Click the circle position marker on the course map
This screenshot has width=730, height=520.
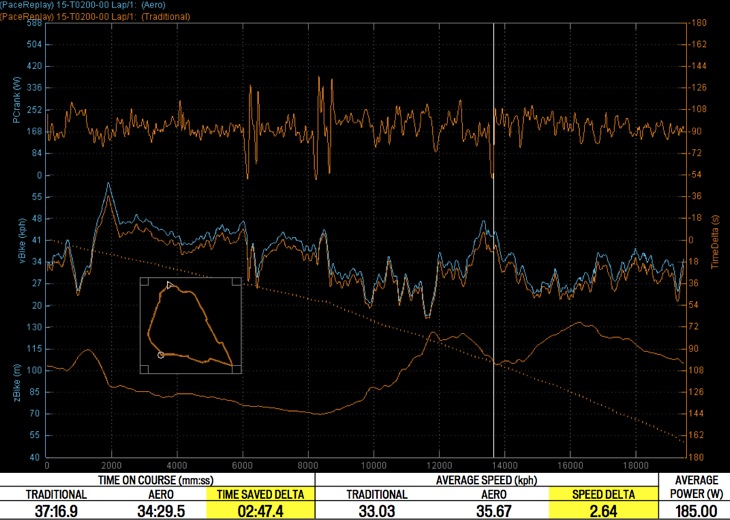[x=161, y=355]
